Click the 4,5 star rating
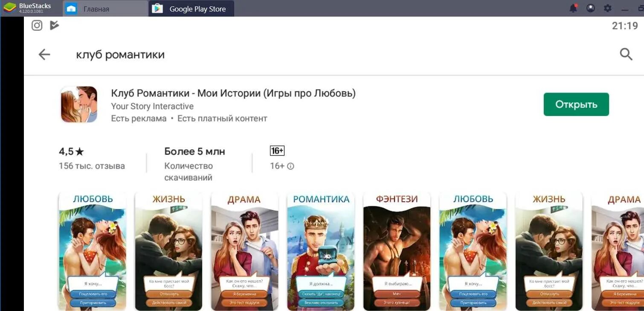The width and height of the screenshot is (644, 311). coord(72,151)
